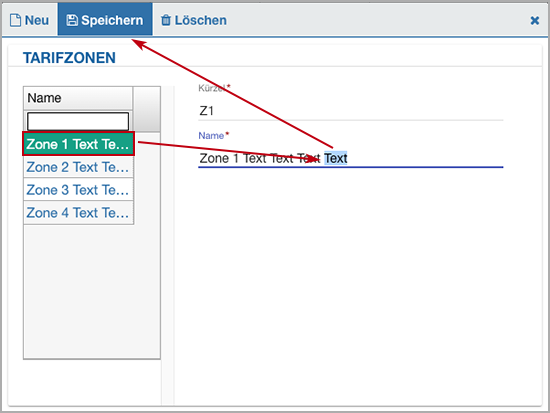This screenshot has width=550, height=413.
Task: Click the vertical splitter between list and form
Action: (x=168, y=246)
